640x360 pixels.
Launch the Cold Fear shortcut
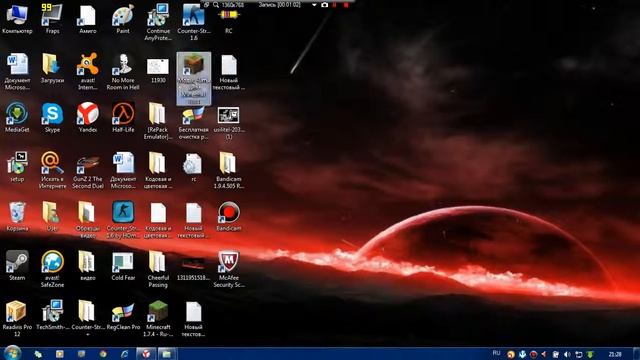click(123, 265)
